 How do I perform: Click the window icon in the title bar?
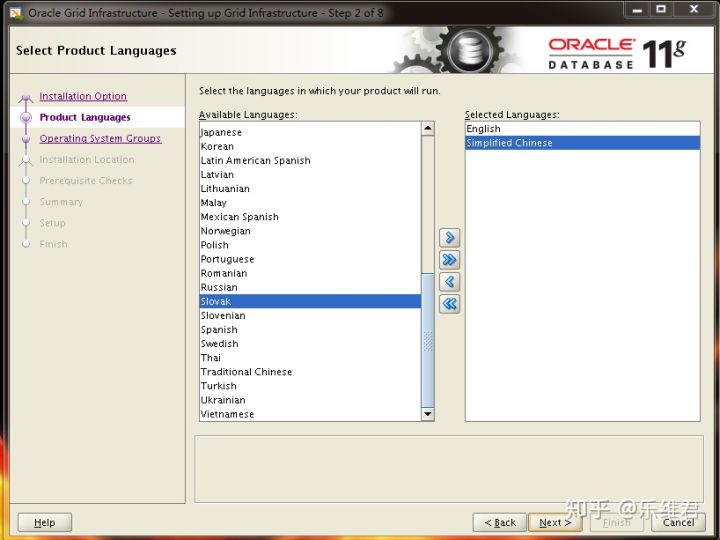pos(15,13)
